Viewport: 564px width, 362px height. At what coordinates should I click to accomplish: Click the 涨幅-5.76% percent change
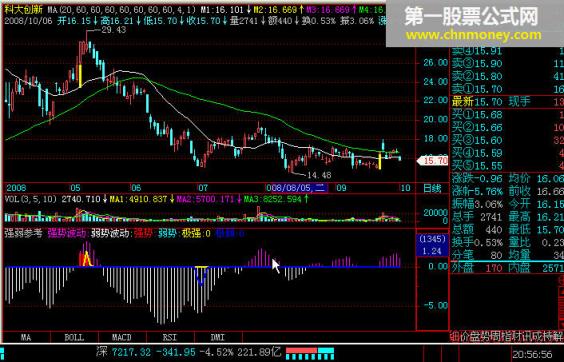[x=477, y=191]
